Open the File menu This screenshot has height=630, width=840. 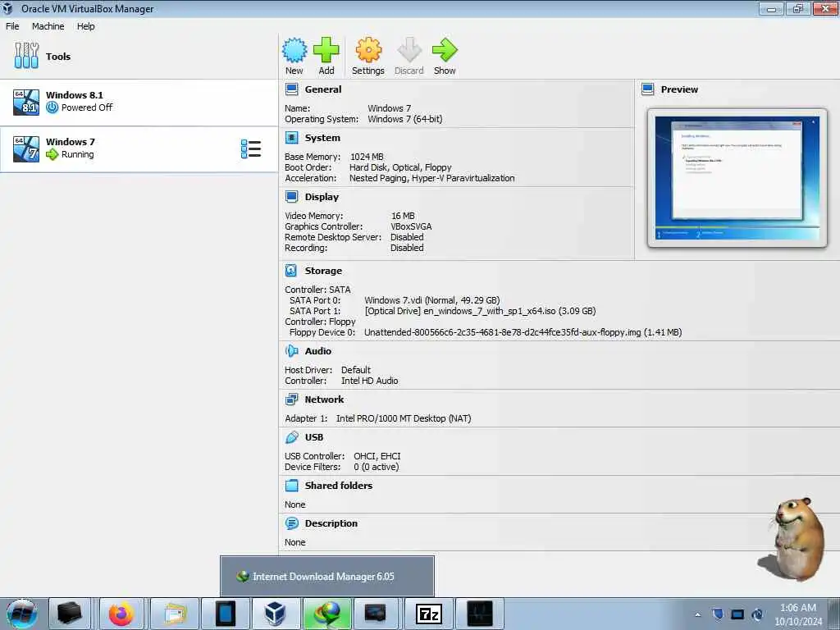pos(12,26)
